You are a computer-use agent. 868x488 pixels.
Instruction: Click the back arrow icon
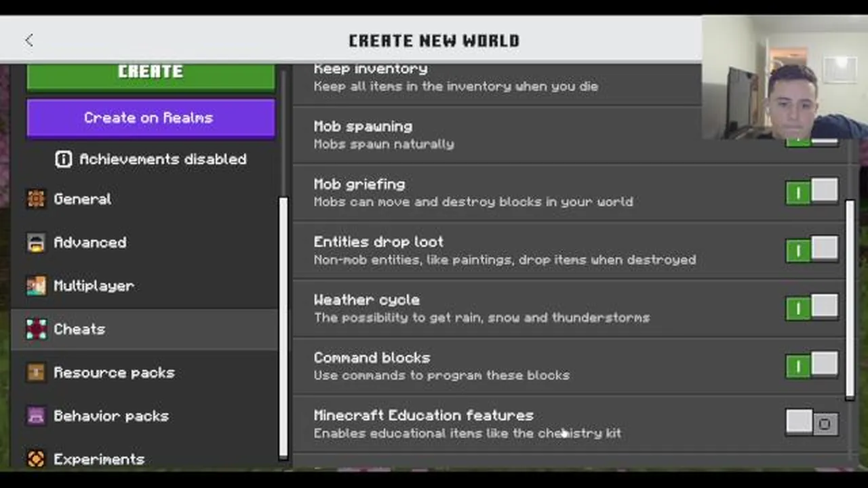[28, 41]
